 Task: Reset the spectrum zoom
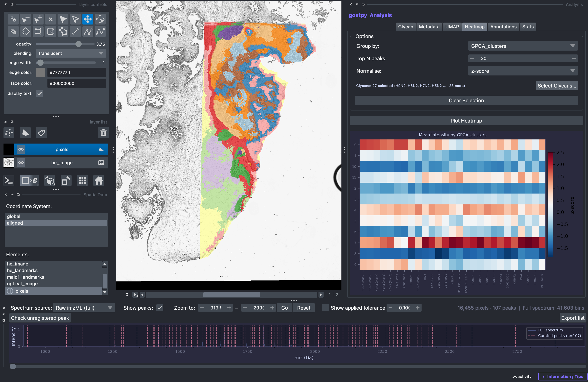(304, 308)
